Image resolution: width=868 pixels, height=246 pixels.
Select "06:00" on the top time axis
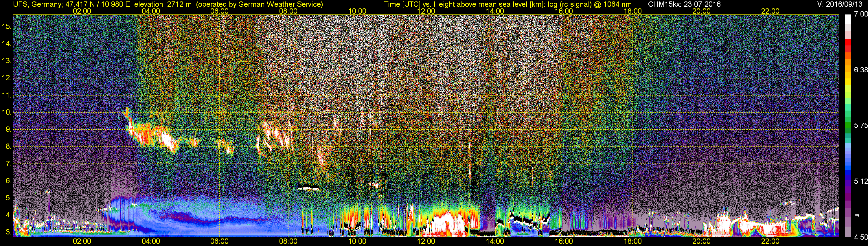tap(219, 11)
